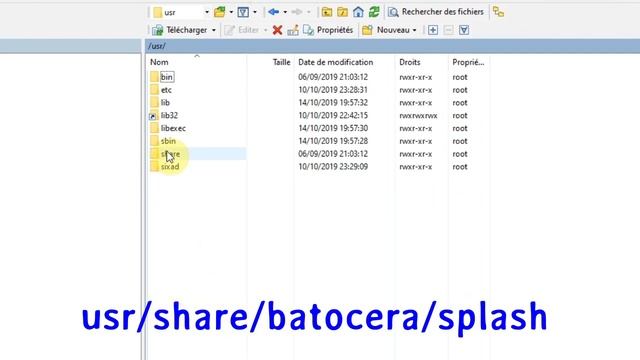Click the rwxrwxrwx permissions text
The height and width of the screenshot is (360, 640).
pyautogui.click(x=418, y=116)
